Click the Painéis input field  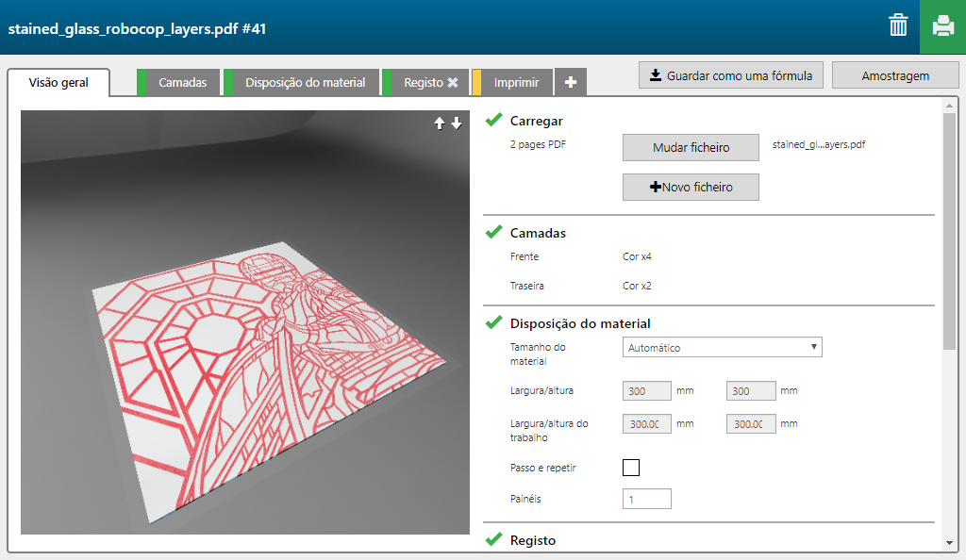pos(647,499)
